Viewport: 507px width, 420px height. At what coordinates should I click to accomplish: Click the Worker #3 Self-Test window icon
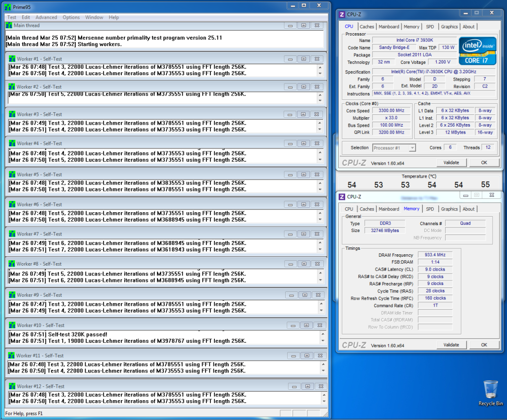point(12,114)
